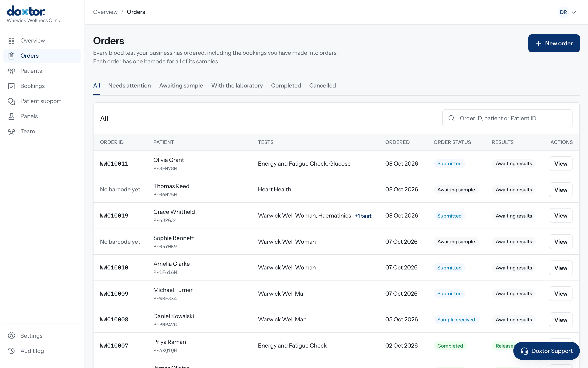Open Patients in the sidebar

(x=42, y=71)
